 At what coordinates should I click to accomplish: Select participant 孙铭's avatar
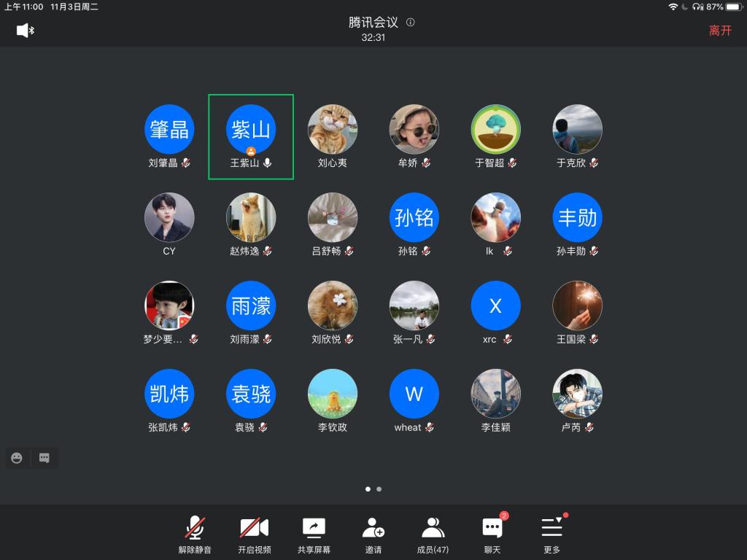point(414,217)
